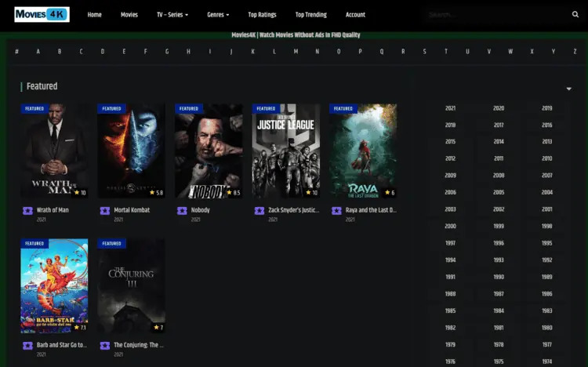Filter titles by letter Z
The width and height of the screenshot is (588, 367).
(575, 52)
